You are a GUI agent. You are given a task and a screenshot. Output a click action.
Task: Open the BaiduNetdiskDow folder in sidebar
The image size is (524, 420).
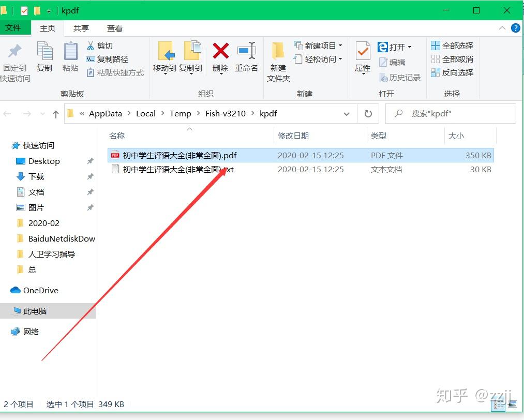click(55, 238)
